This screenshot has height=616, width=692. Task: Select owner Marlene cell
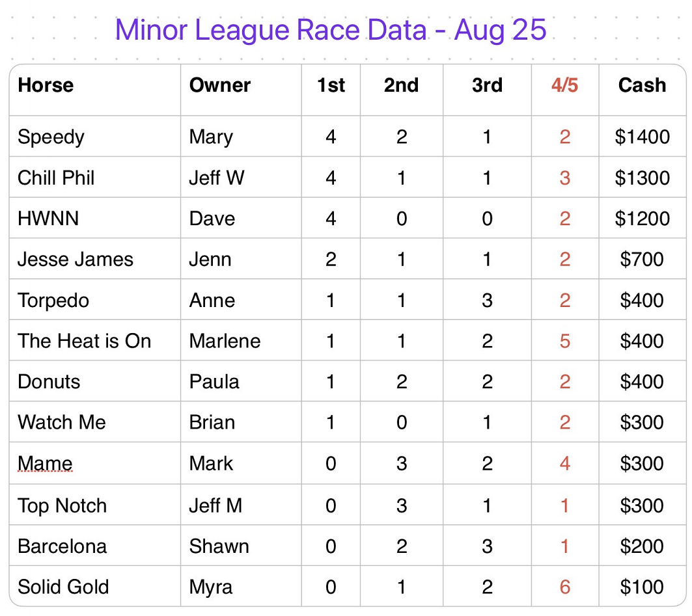tap(241, 340)
